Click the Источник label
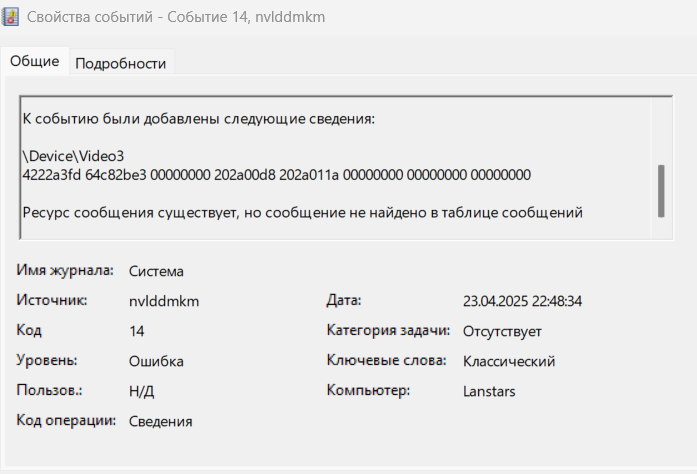 pos(52,300)
